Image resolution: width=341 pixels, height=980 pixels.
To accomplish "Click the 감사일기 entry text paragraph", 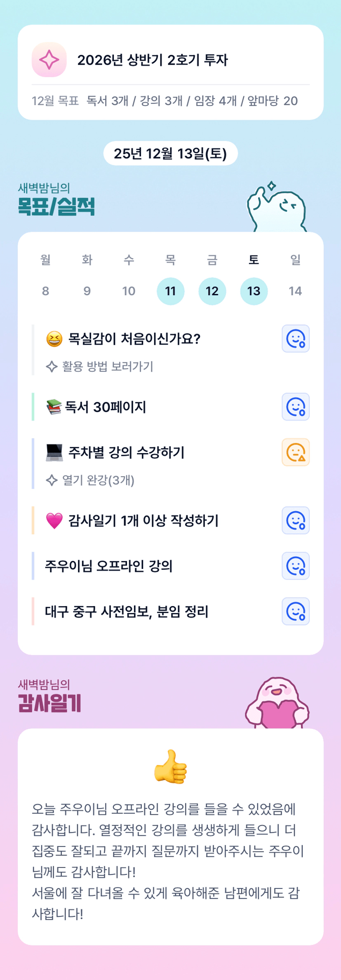I will click(x=167, y=861).
